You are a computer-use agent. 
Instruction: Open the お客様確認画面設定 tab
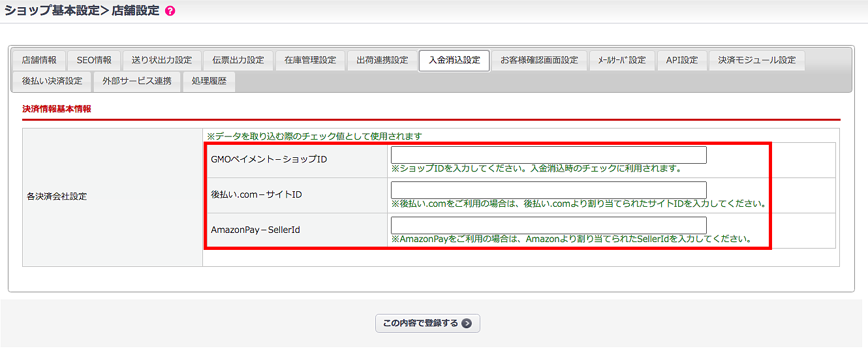point(539,60)
